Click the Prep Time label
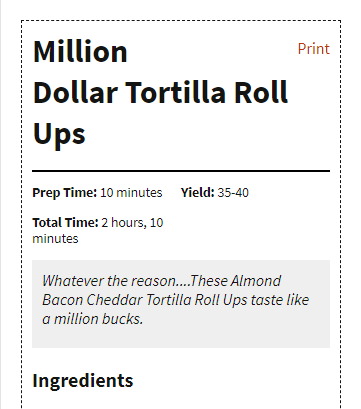 coord(65,193)
